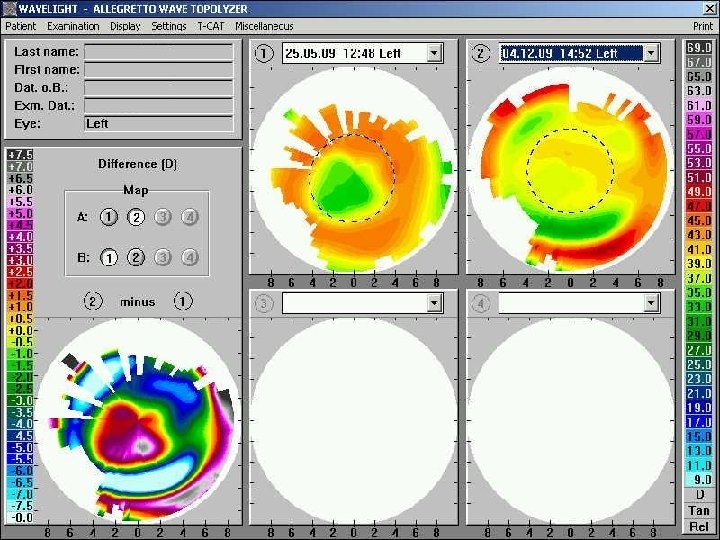720x540 pixels.
Task: Click the 33.0 swatch on diopter scale
Action: [699, 307]
